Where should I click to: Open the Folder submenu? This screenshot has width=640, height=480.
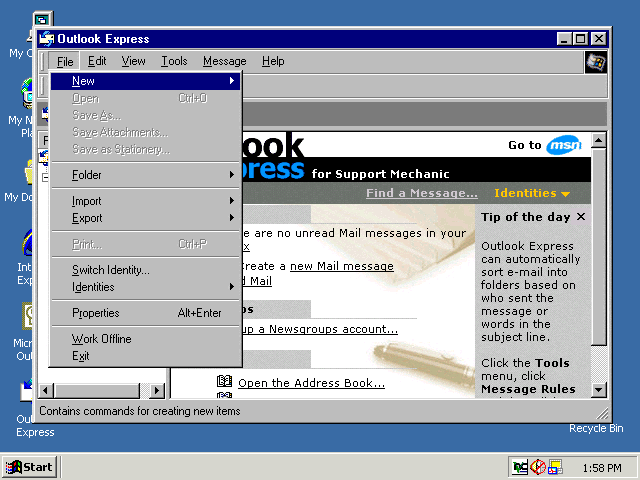pyautogui.click(x=145, y=175)
